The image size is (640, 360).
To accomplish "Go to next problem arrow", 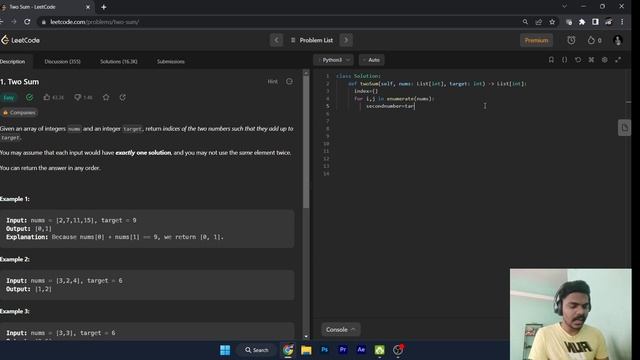I will point(346,40).
